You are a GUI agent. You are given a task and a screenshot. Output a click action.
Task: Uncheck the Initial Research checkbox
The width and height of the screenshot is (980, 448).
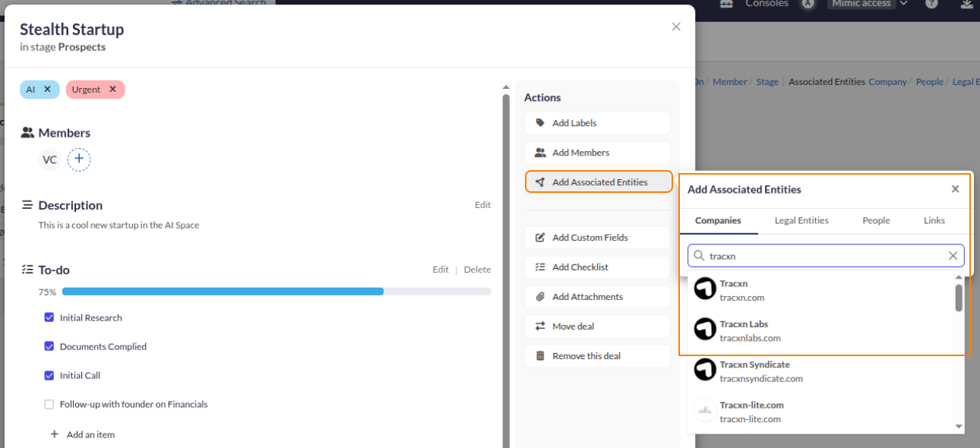pos(49,317)
